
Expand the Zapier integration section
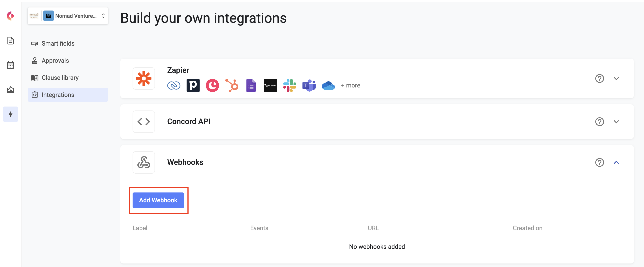(x=617, y=78)
